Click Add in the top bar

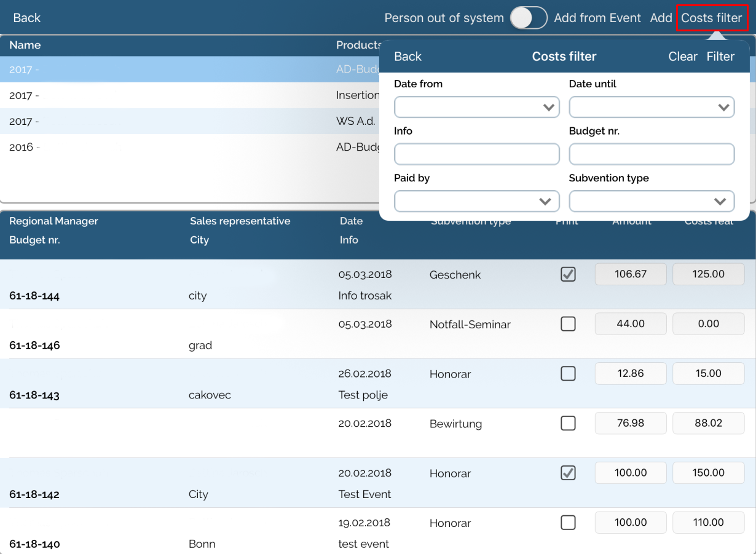(x=661, y=18)
